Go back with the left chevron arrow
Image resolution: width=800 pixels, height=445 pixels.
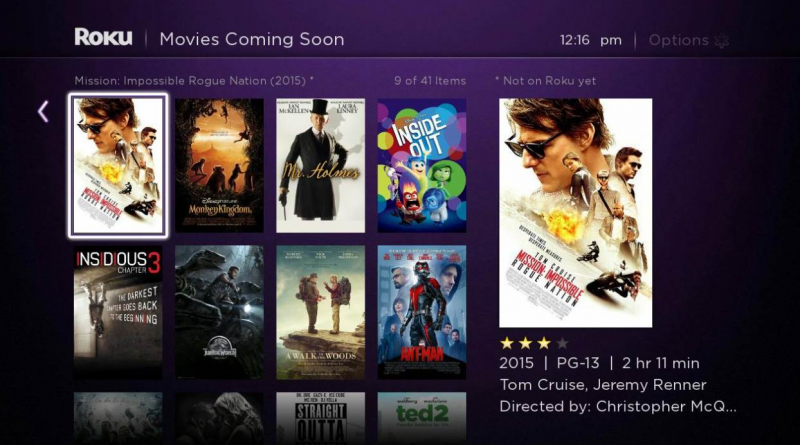click(x=43, y=111)
